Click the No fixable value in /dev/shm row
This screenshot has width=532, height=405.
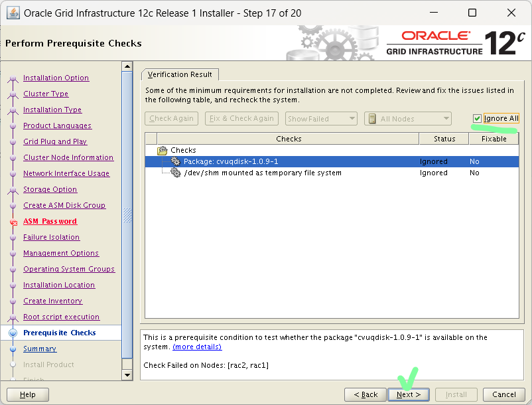(x=474, y=173)
